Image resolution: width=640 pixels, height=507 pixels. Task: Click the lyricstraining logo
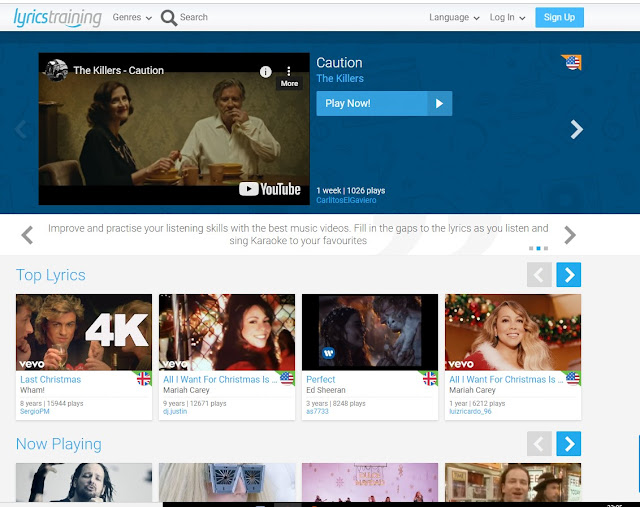pyautogui.click(x=57, y=18)
